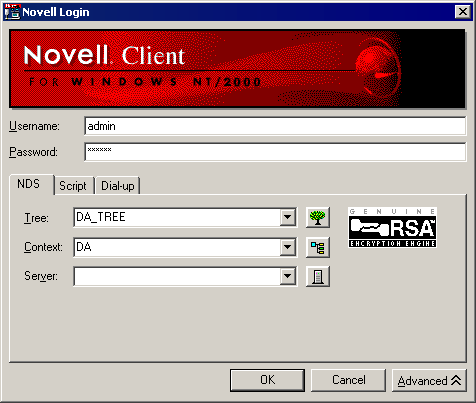Click the Cancel button
This screenshot has width=476, height=403.
pyautogui.click(x=348, y=380)
